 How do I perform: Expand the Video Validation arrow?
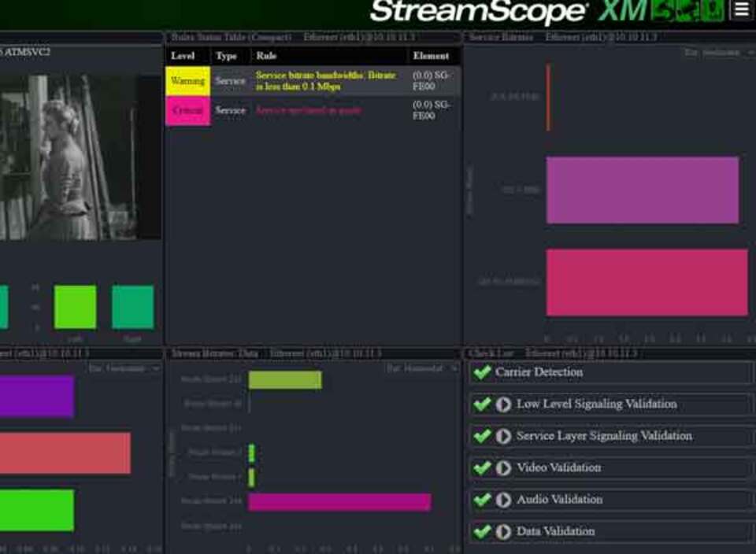click(x=503, y=468)
